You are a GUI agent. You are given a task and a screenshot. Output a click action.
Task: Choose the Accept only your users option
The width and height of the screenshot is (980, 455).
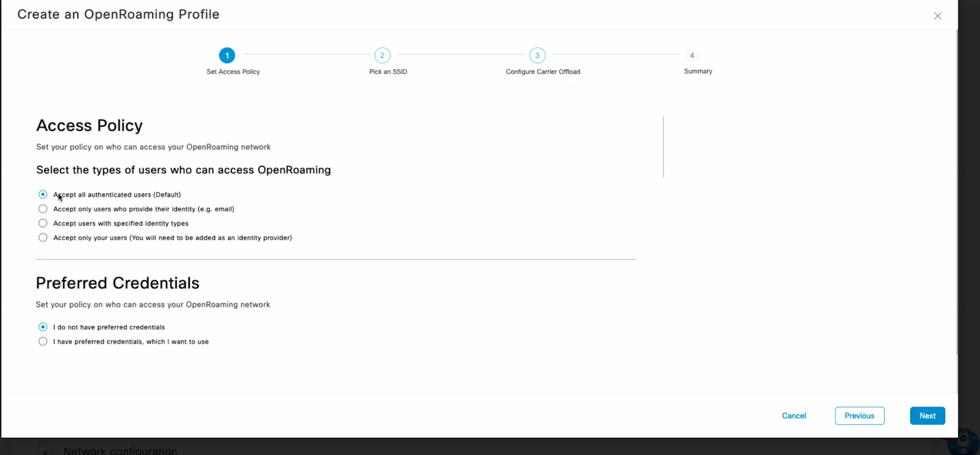pyautogui.click(x=43, y=238)
